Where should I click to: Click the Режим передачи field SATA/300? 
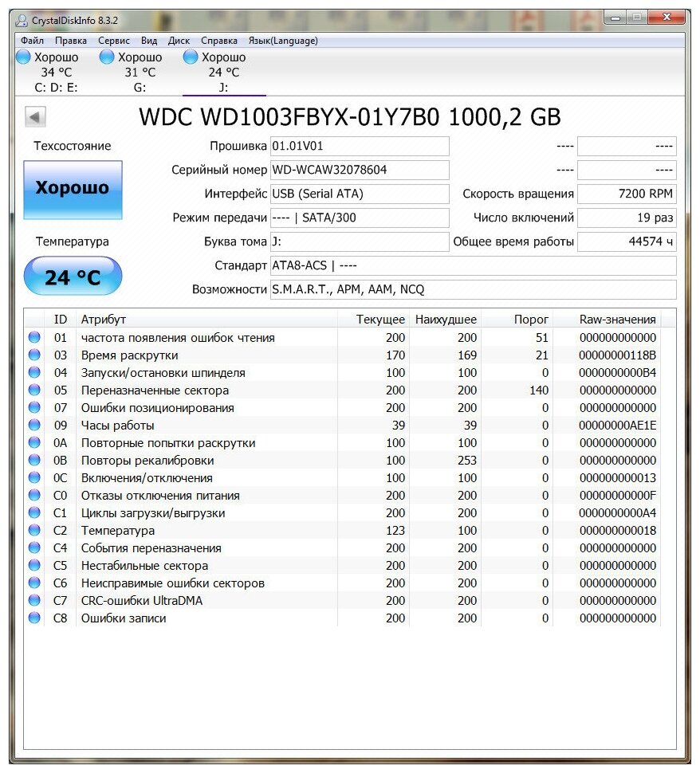click(x=360, y=218)
